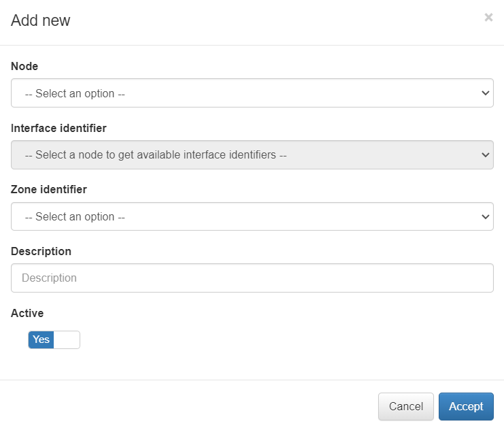This screenshot has width=504, height=430.
Task: Cancel adding the new entry
Action: pyautogui.click(x=405, y=406)
